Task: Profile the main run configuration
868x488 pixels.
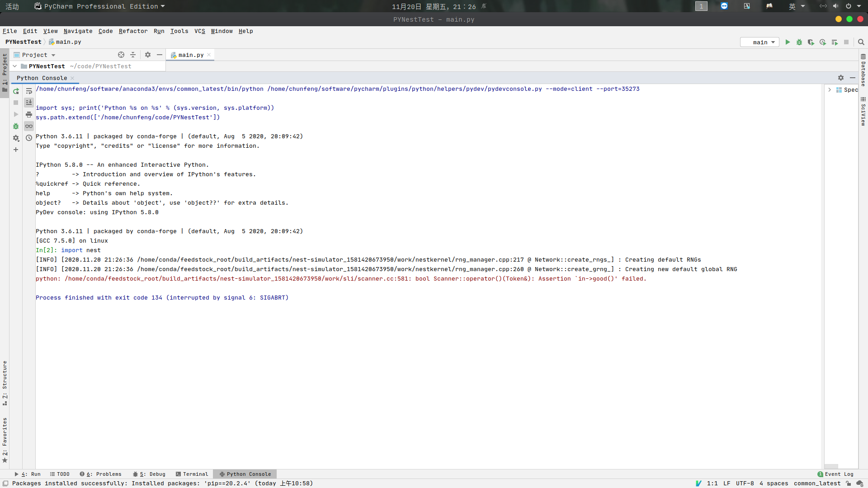Action: click(x=823, y=42)
